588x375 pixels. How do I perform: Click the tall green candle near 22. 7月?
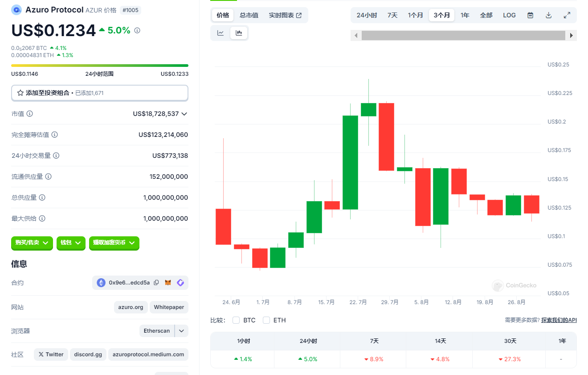[350, 162]
